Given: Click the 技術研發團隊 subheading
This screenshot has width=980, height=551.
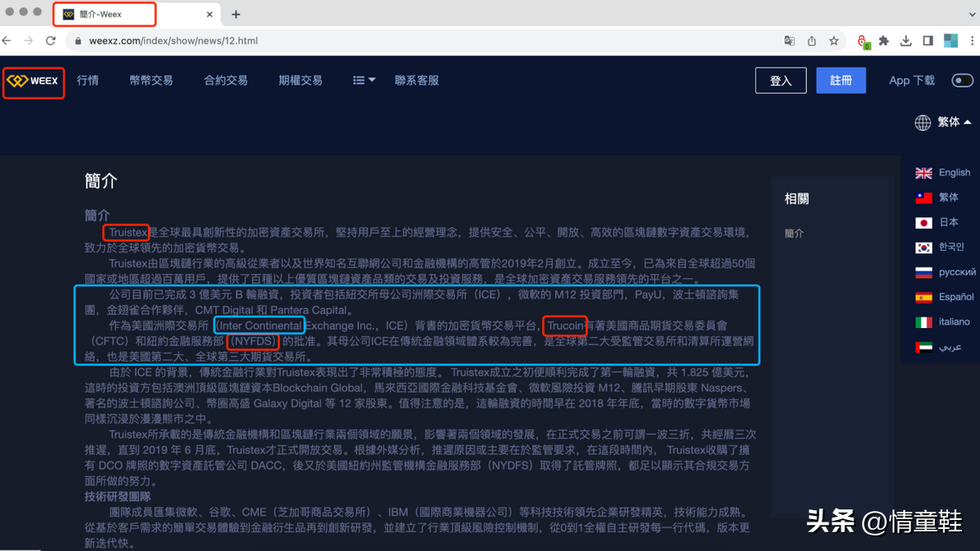Looking at the screenshot, I should coord(118,497).
